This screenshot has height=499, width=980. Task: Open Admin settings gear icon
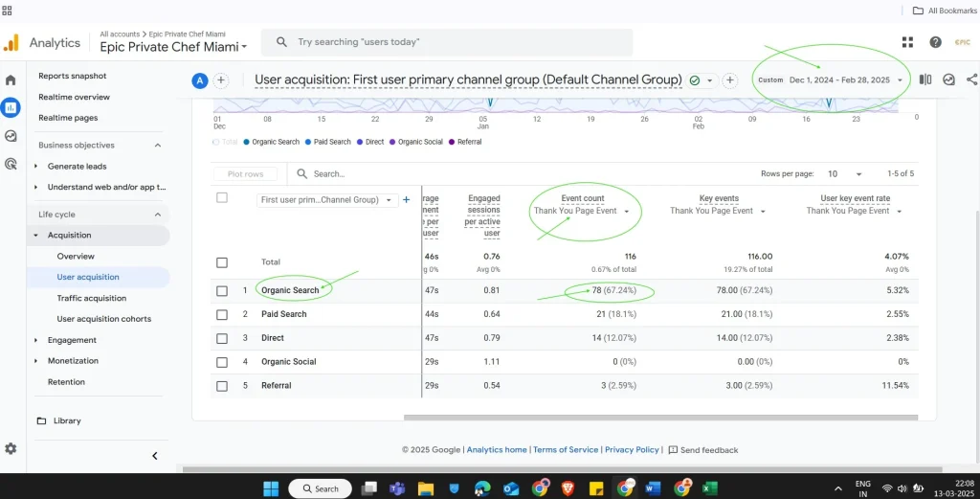pos(11,448)
